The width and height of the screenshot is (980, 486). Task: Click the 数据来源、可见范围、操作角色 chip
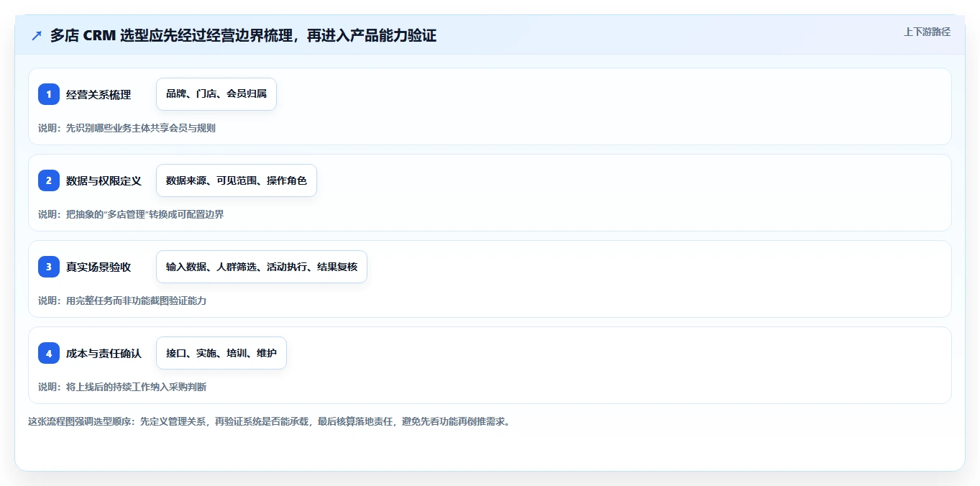click(x=237, y=180)
